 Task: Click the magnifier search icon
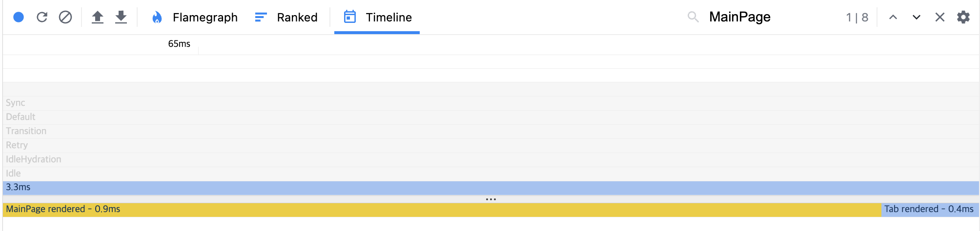point(693,17)
